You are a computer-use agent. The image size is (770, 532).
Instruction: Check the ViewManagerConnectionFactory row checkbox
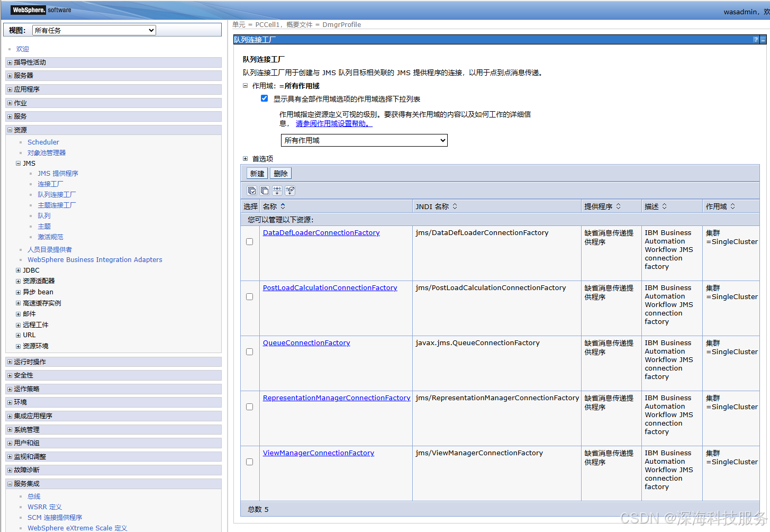tap(249, 462)
